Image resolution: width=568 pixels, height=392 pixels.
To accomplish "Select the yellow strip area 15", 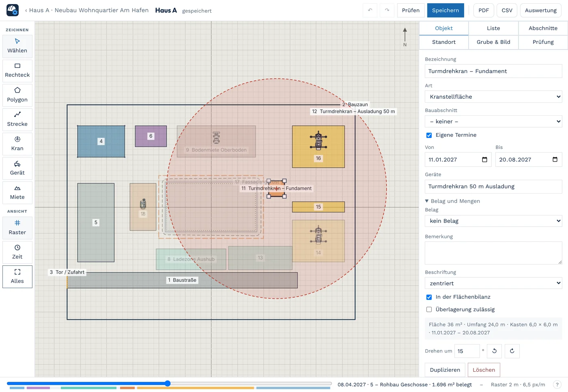I will coord(318,207).
